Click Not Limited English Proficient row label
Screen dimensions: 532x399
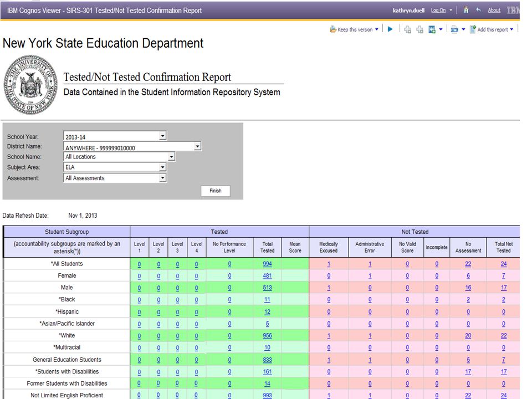click(67, 395)
